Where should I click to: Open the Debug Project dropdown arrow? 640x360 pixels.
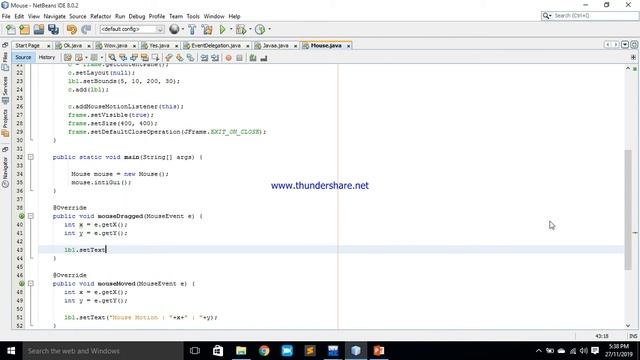coord(250,29)
